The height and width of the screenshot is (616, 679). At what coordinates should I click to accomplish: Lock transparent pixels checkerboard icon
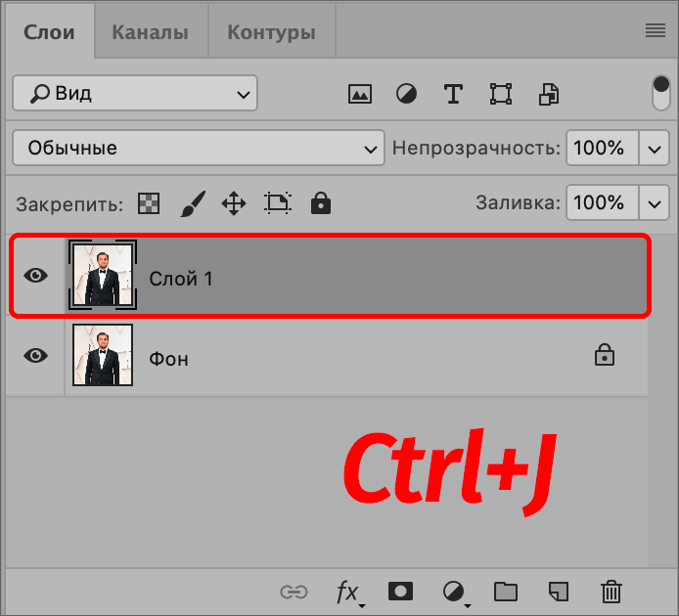tap(149, 203)
